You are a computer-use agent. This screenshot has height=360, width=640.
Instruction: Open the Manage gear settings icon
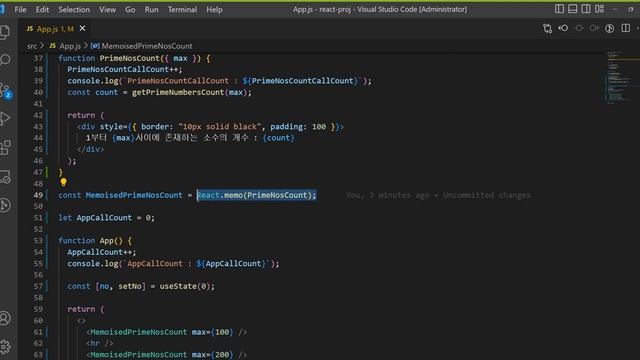click(x=5, y=347)
